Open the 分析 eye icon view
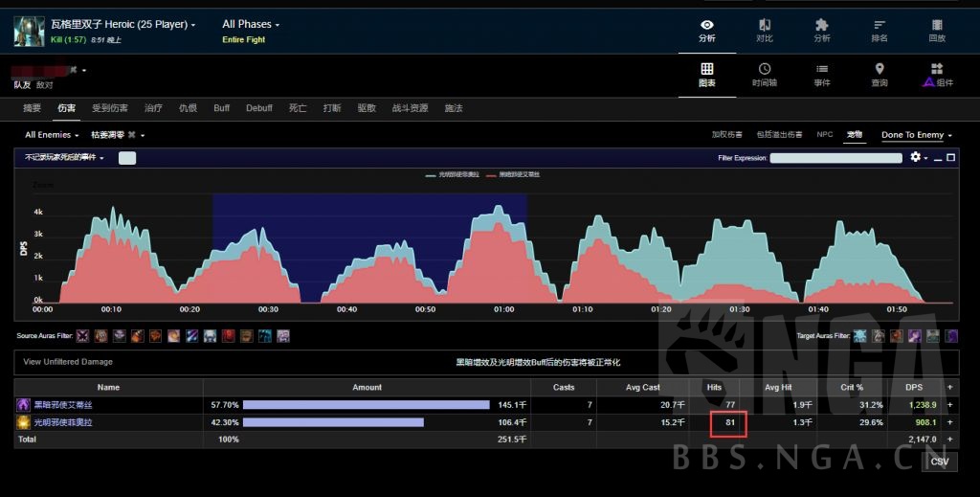The image size is (980, 497). pyautogui.click(x=707, y=30)
